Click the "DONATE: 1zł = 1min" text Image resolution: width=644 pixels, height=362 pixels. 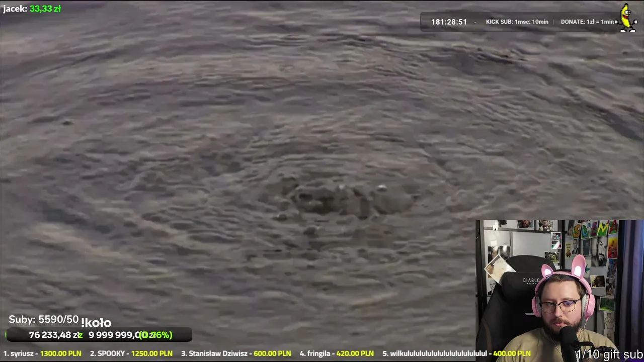point(587,22)
